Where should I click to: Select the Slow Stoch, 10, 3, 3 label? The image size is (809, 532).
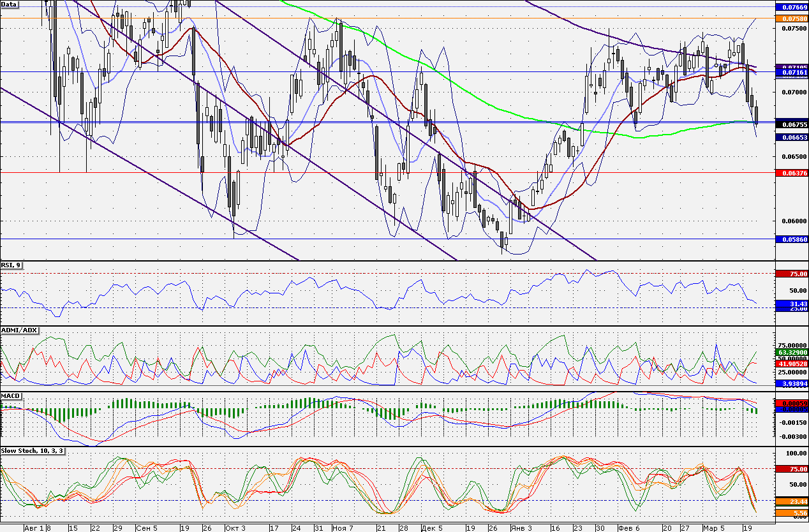point(33,451)
